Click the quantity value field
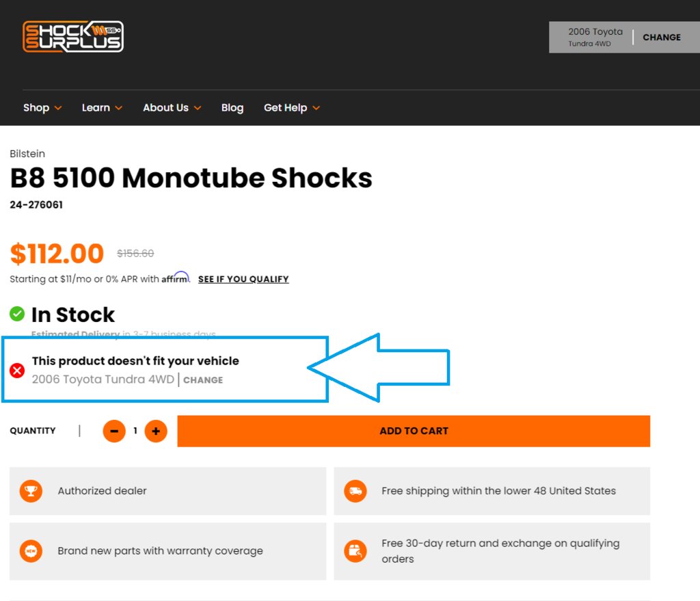Viewport: 700px width, 601px height. (x=135, y=431)
